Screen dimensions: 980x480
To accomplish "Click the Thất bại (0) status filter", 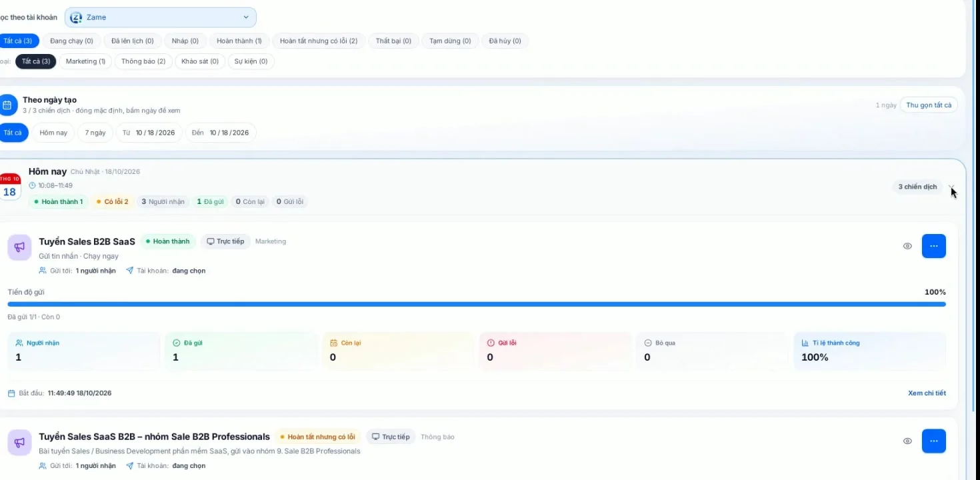I will click(x=393, y=41).
